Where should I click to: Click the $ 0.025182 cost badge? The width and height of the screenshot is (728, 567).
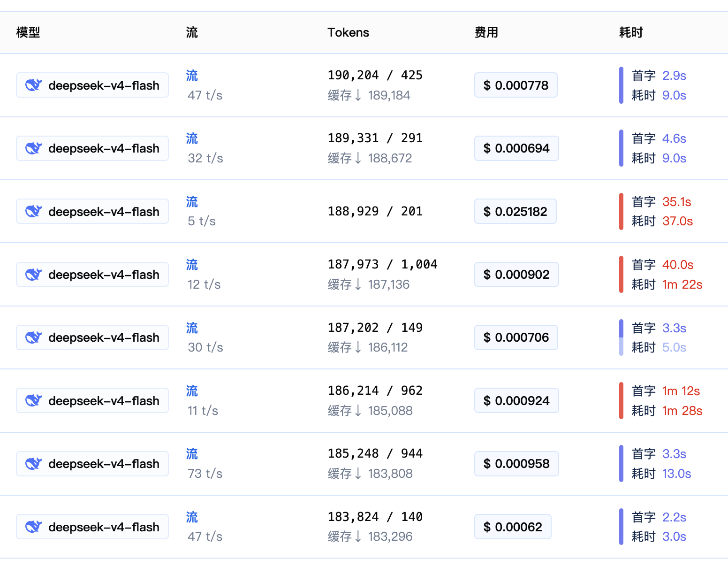pyautogui.click(x=516, y=211)
